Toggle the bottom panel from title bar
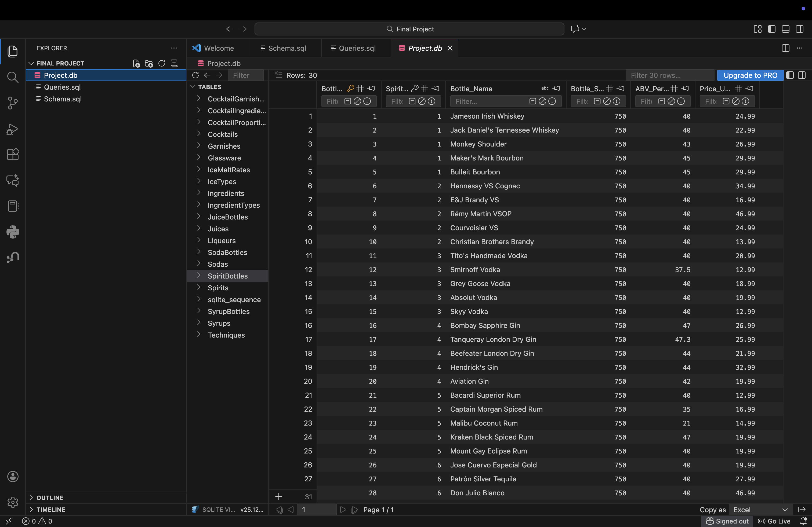812x527 pixels. 786,29
